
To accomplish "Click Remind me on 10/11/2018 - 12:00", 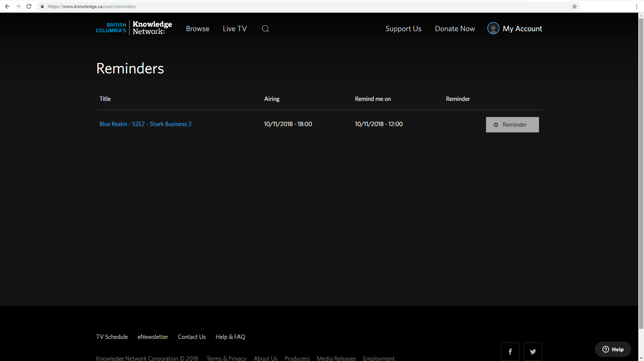I will point(379,124).
